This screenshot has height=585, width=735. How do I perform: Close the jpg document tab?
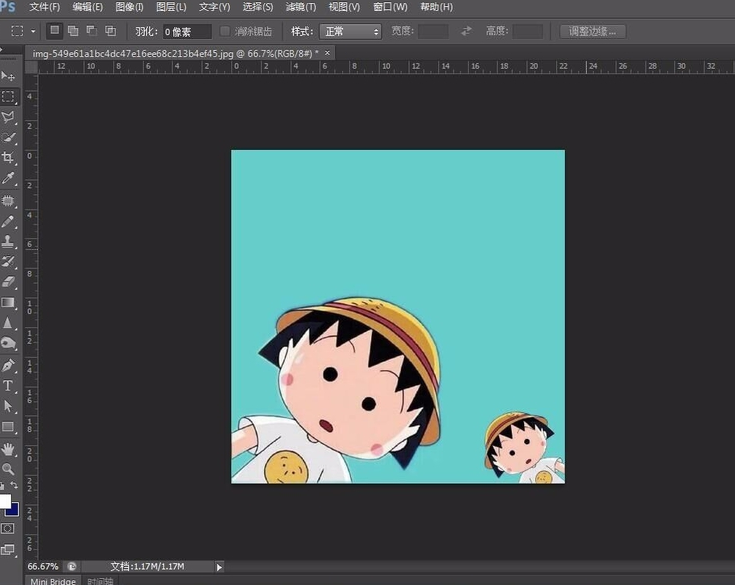click(x=327, y=53)
